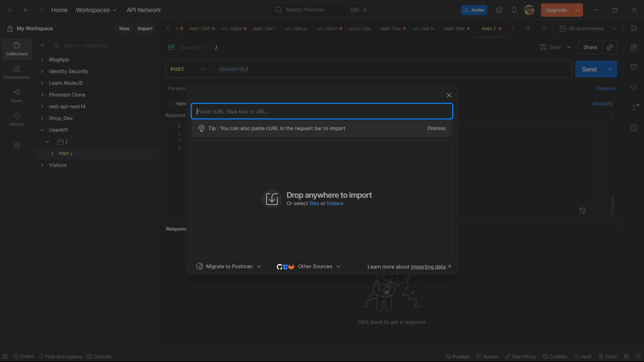Open API Network in top navigation
Viewport: 644px width, 362px height.
(144, 10)
